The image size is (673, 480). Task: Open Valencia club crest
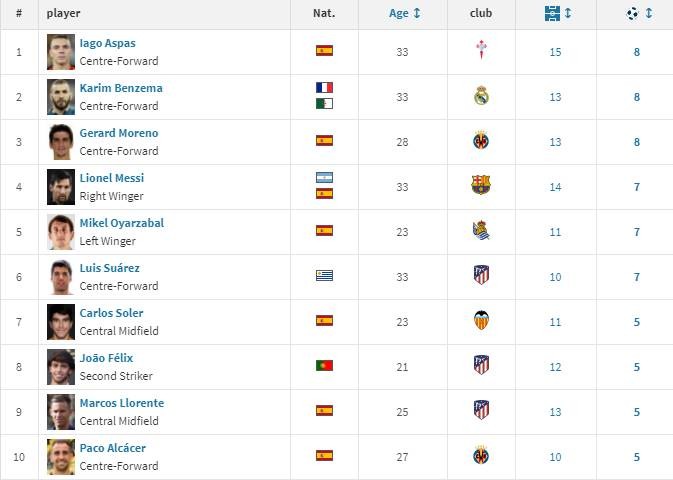click(x=481, y=320)
